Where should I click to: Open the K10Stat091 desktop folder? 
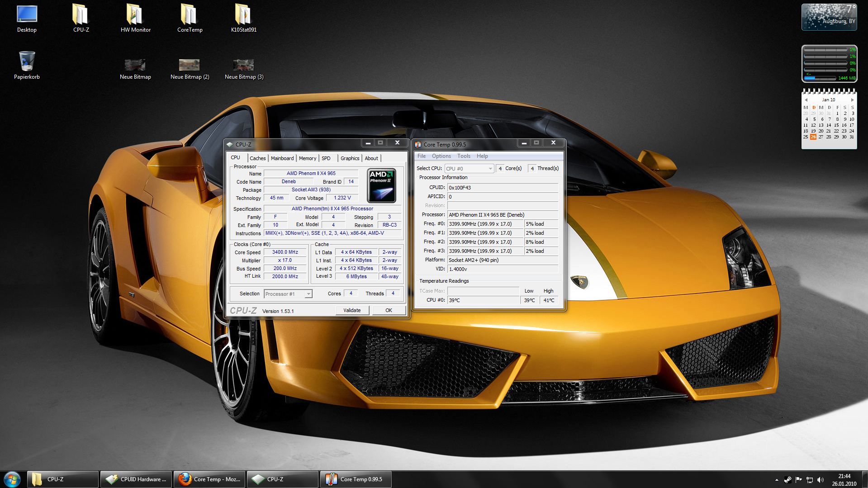pos(243,18)
